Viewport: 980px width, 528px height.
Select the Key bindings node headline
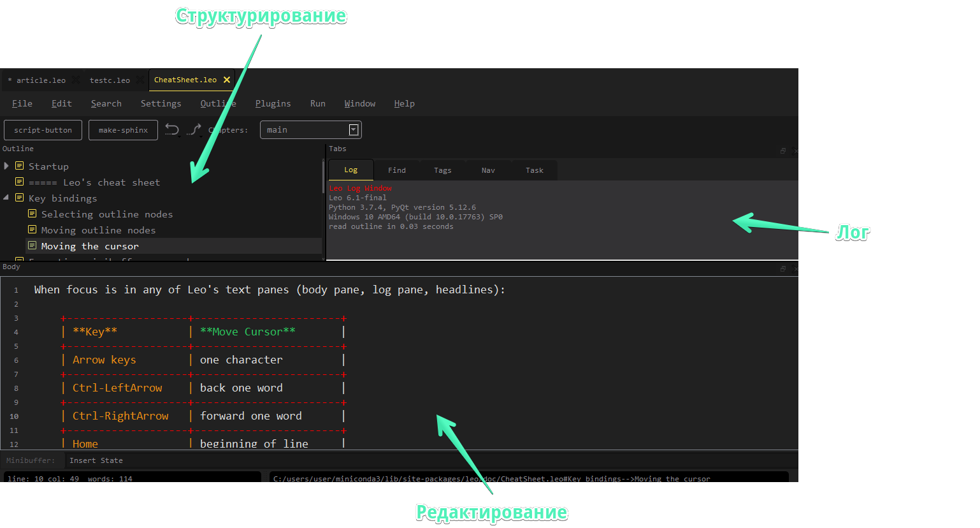pyautogui.click(x=63, y=198)
